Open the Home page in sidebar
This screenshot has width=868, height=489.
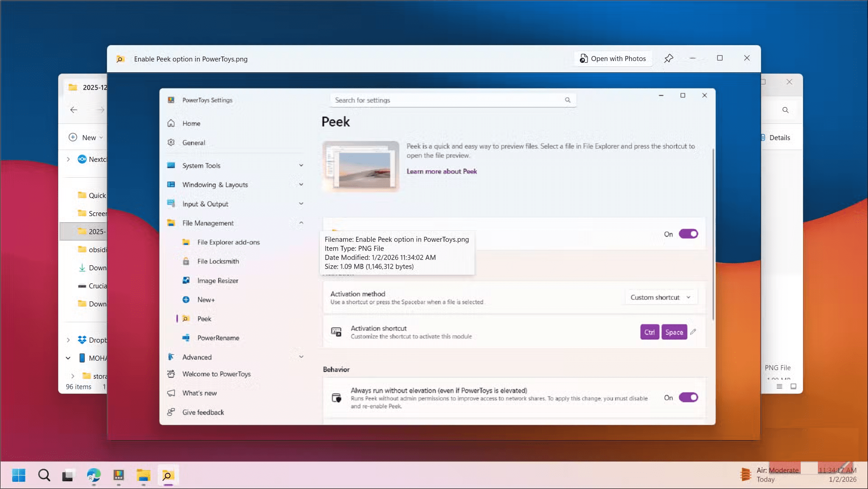point(191,123)
